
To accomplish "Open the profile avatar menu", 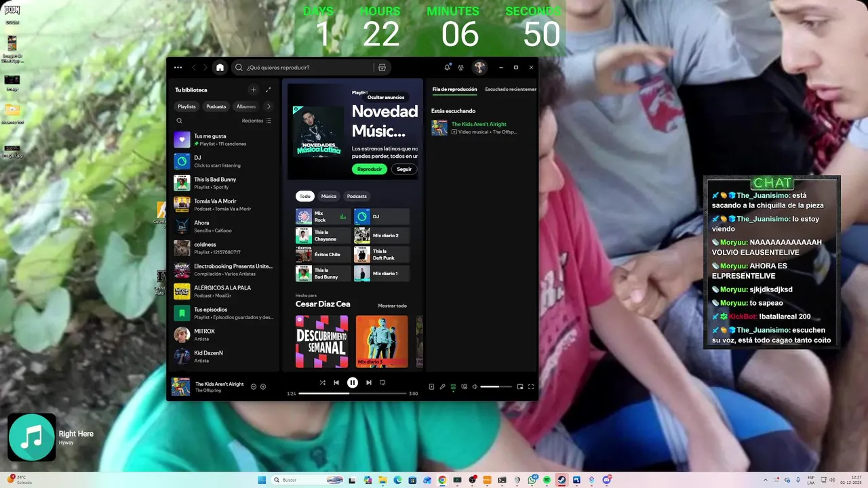I will [x=479, y=67].
